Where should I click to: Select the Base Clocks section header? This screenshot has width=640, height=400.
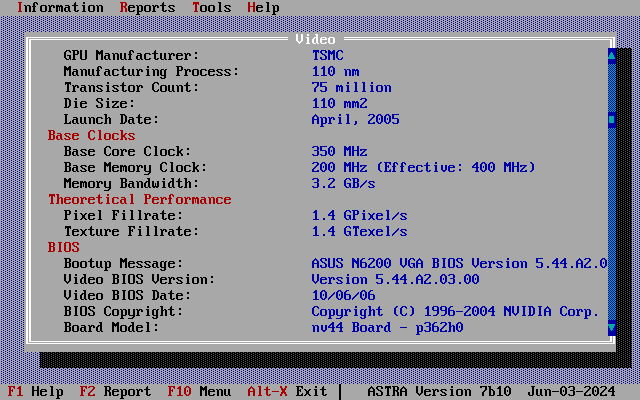pos(91,136)
